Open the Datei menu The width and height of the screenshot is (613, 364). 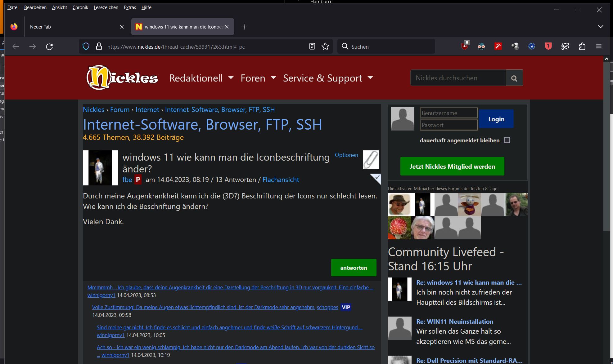coord(13,7)
